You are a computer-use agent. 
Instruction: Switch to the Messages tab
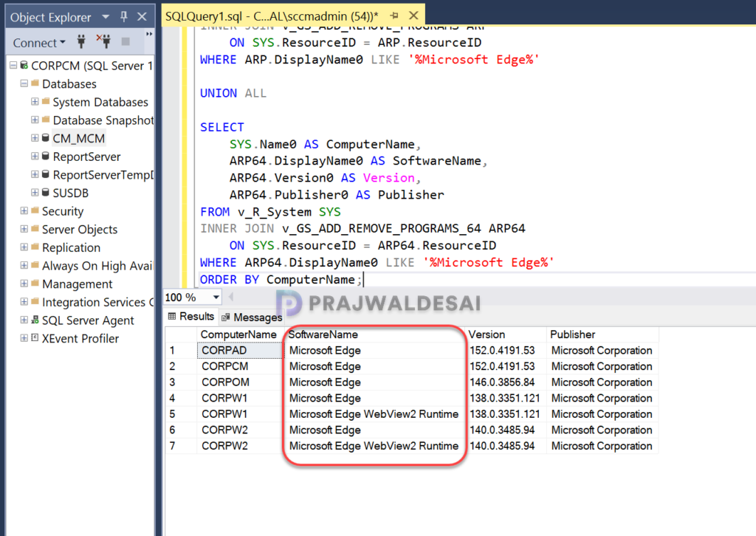coord(252,317)
